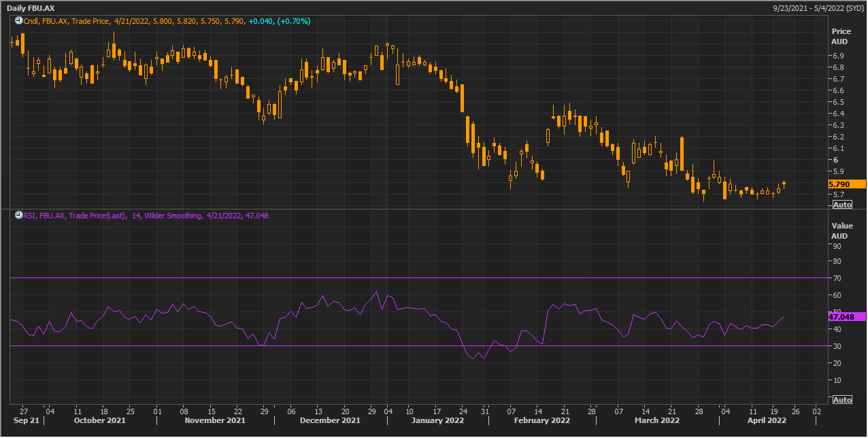Image resolution: width=868 pixels, height=438 pixels.
Task: Click the Value AUD axis header
Action: coord(841,231)
